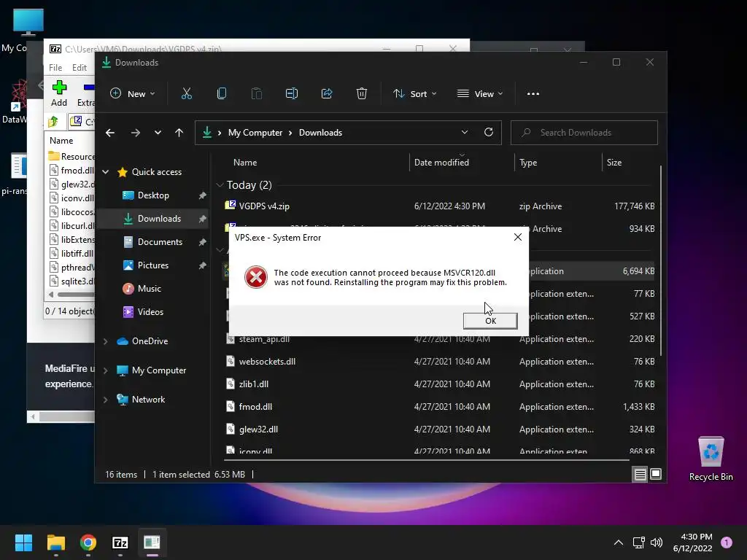747x560 pixels.
Task: Open the Sort dropdown
Action: [x=414, y=94]
